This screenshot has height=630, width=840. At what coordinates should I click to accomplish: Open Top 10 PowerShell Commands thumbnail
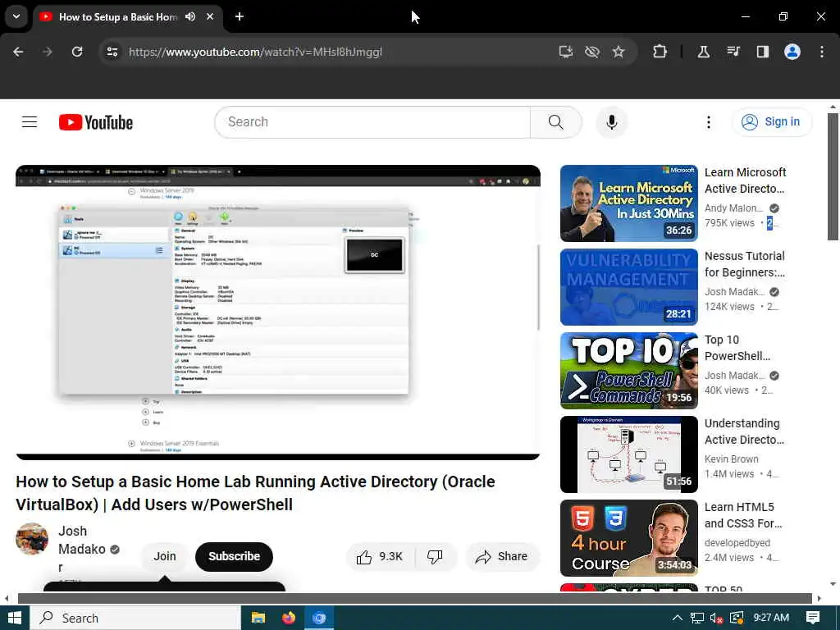(629, 371)
